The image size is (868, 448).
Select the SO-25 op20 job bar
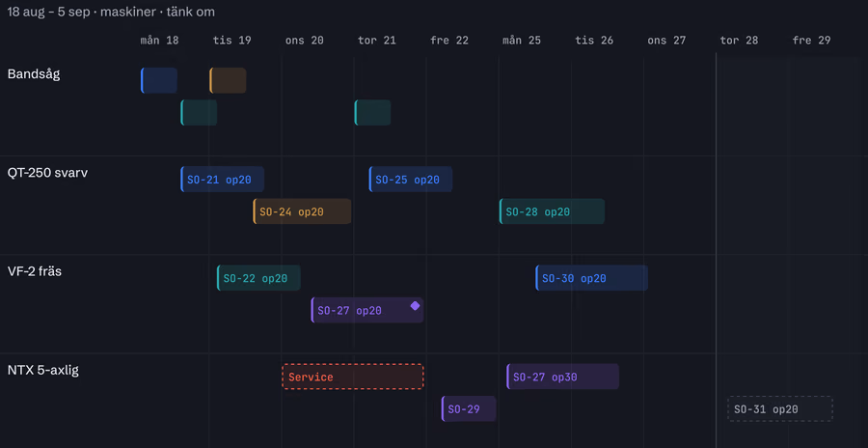pyautogui.click(x=410, y=179)
